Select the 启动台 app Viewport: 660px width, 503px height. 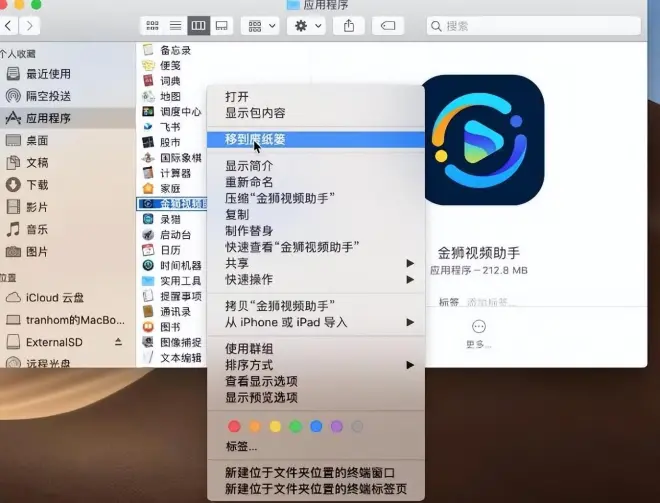tap(167, 235)
